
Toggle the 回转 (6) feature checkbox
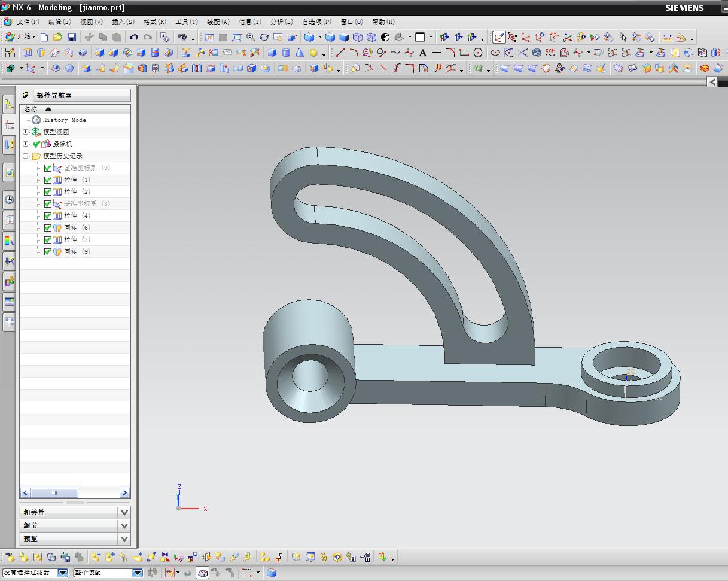(48, 228)
